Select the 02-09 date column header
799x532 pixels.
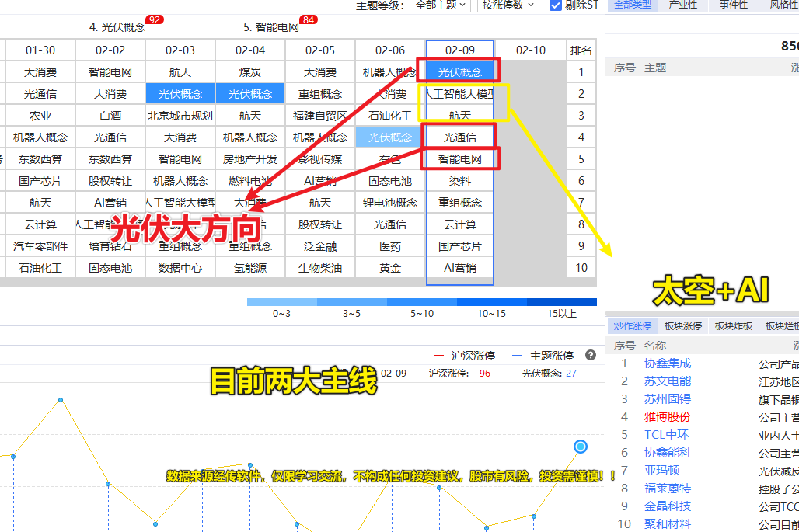coord(460,50)
